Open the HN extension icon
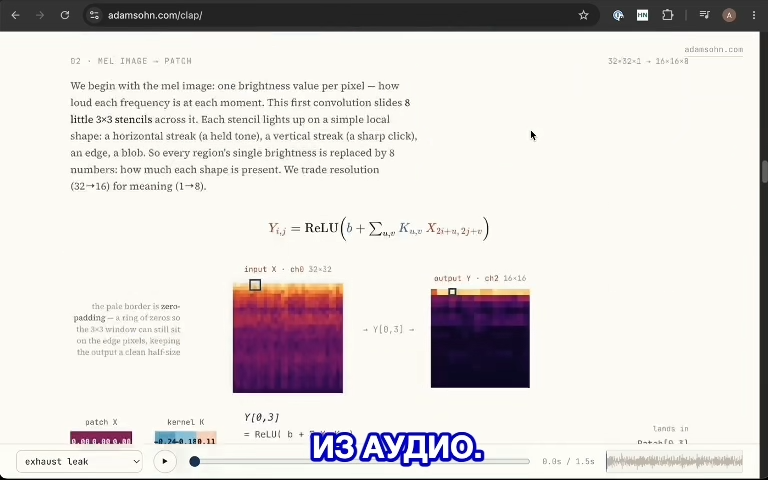This screenshot has height=480, width=768. tap(643, 15)
